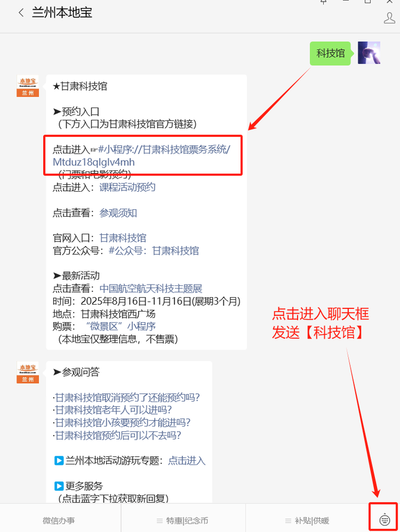Open 兰州本地宝 avatar on first message
Image resolution: width=400 pixels, height=532 pixels.
coord(28,86)
